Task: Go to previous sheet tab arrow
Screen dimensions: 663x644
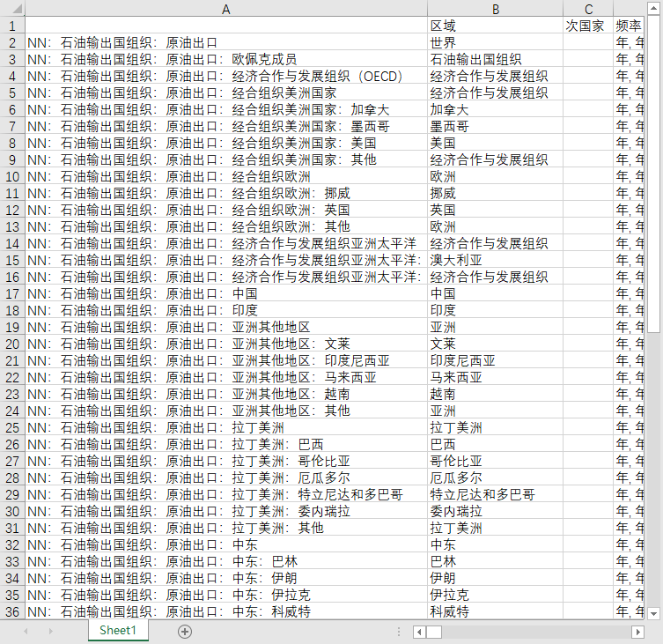Action: click(x=26, y=632)
